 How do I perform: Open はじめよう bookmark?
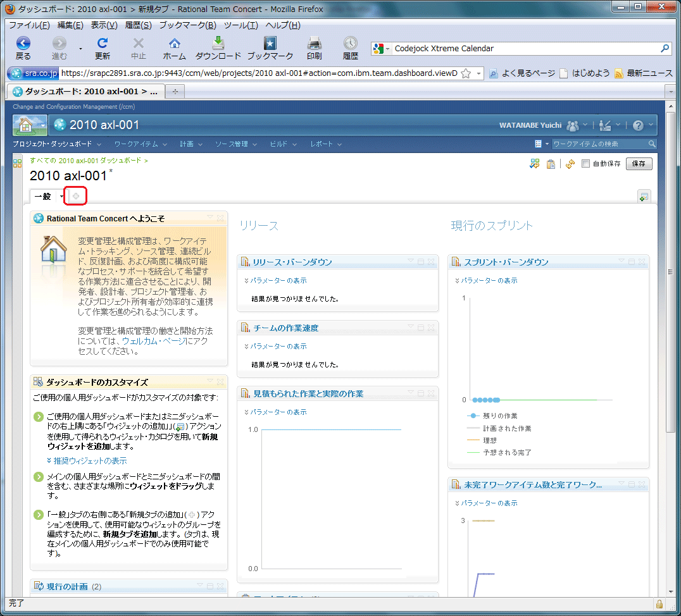click(585, 73)
